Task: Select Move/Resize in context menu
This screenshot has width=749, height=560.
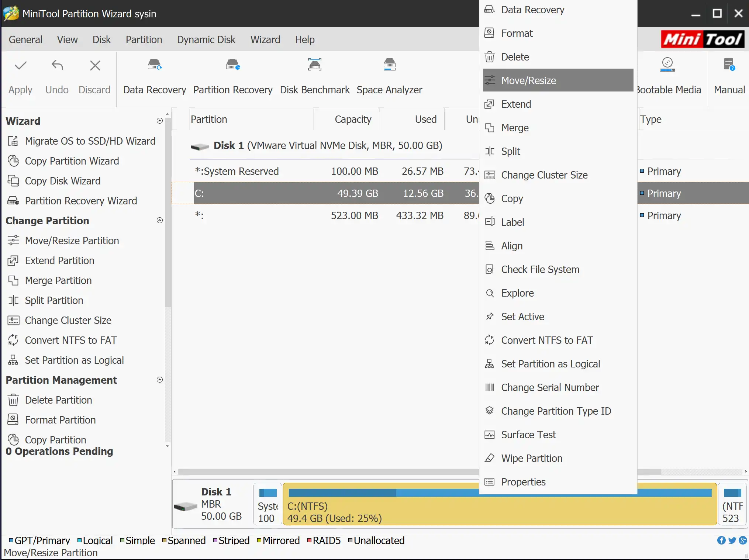Action: [x=558, y=80]
